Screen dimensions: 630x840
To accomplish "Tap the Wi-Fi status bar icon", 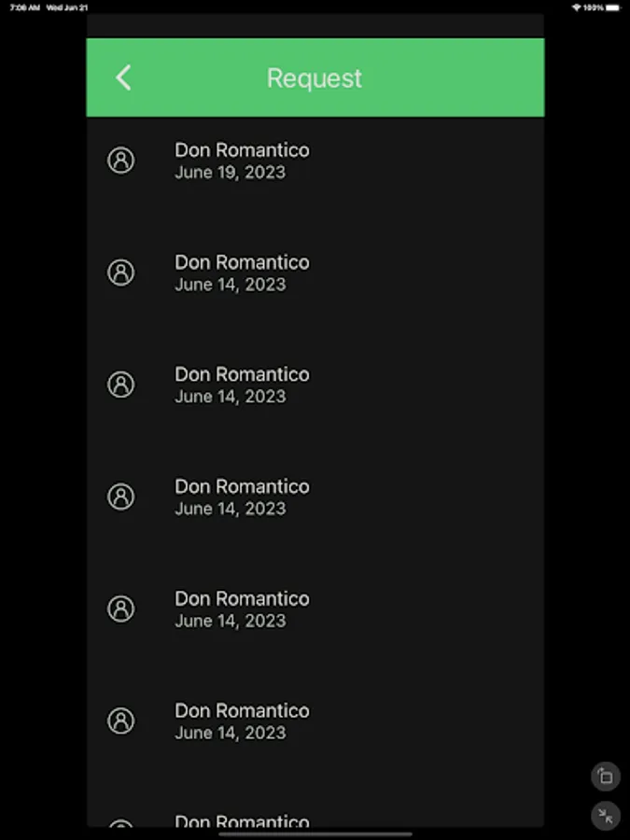I will coord(576,7).
